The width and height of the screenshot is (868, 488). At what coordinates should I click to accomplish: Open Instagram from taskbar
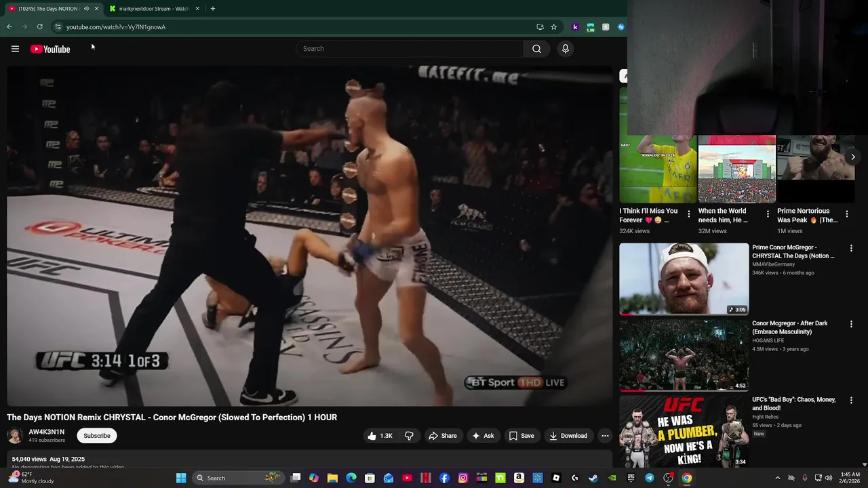pos(463,478)
